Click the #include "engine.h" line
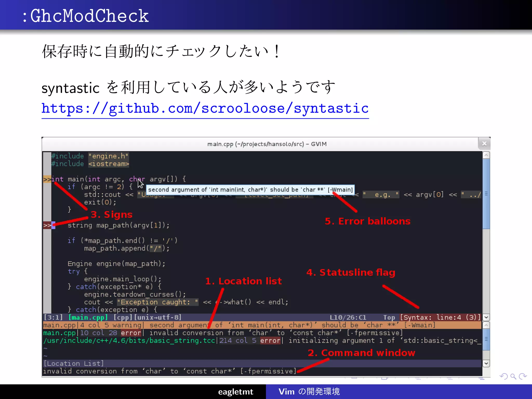 coord(90,156)
